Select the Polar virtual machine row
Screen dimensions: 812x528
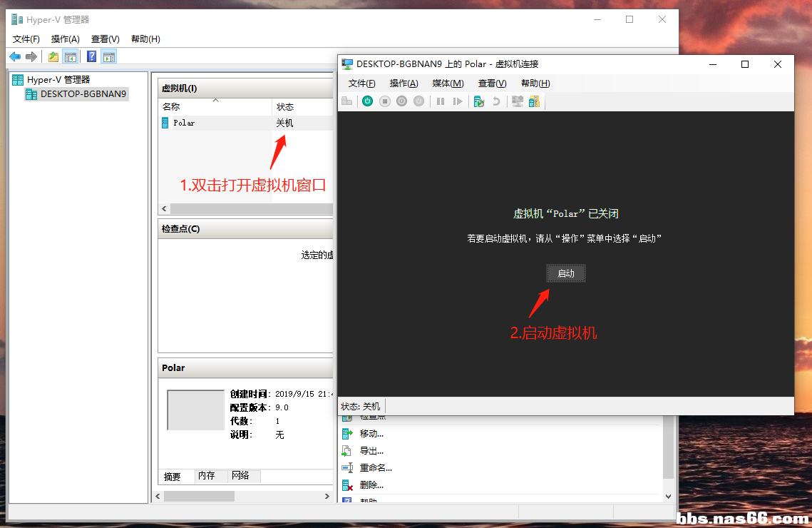point(184,123)
